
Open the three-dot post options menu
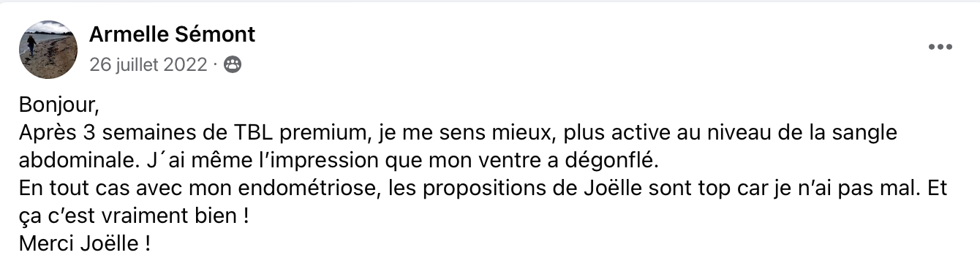[x=941, y=47]
